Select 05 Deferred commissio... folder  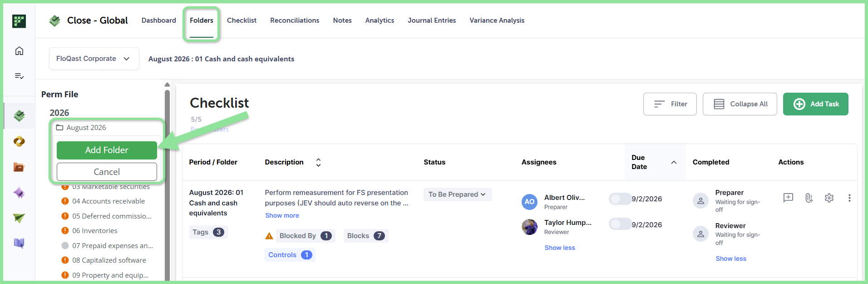(112, 216)
